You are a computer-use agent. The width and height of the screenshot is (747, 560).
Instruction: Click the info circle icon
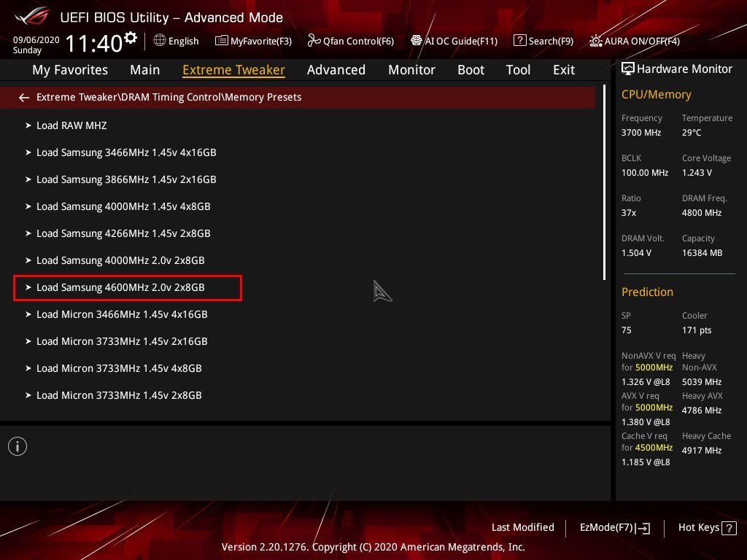tap(18, 446)
